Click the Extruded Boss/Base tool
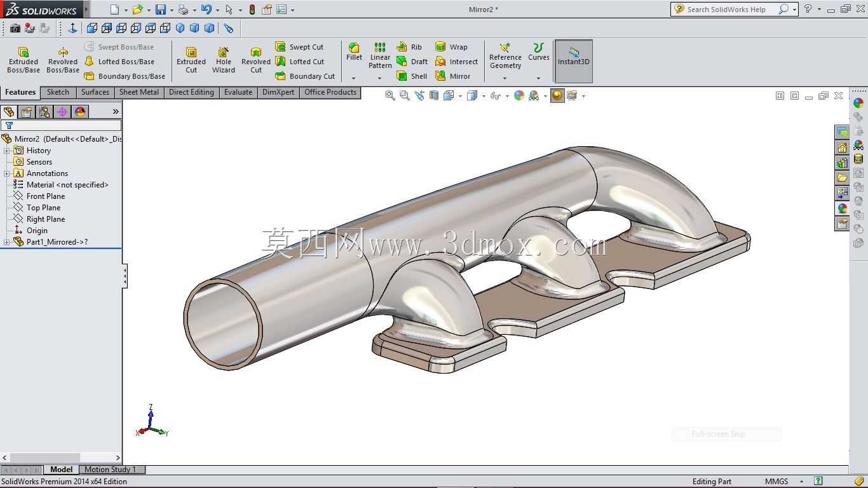 24,60
